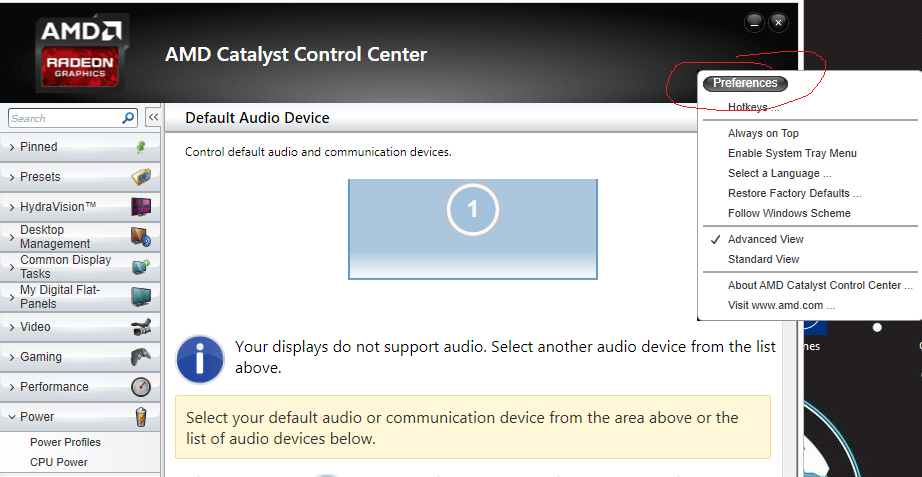Click the Presets folder icon
922x477 pixels.
(x=141, y=176)
